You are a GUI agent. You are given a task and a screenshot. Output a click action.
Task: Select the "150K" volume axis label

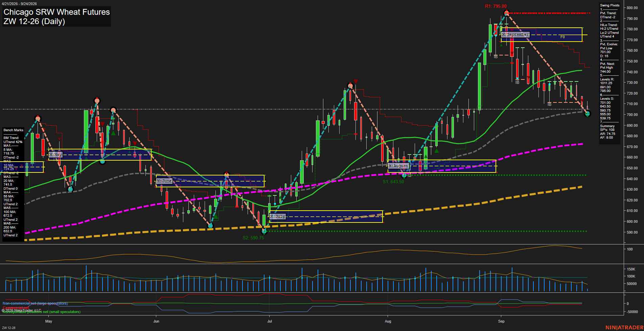tap(631, 269)
